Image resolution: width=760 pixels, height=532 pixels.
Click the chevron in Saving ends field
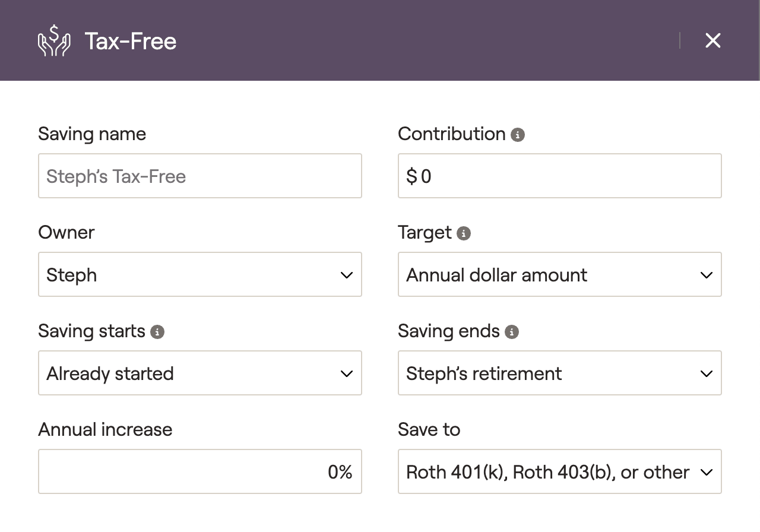(707, 373)
